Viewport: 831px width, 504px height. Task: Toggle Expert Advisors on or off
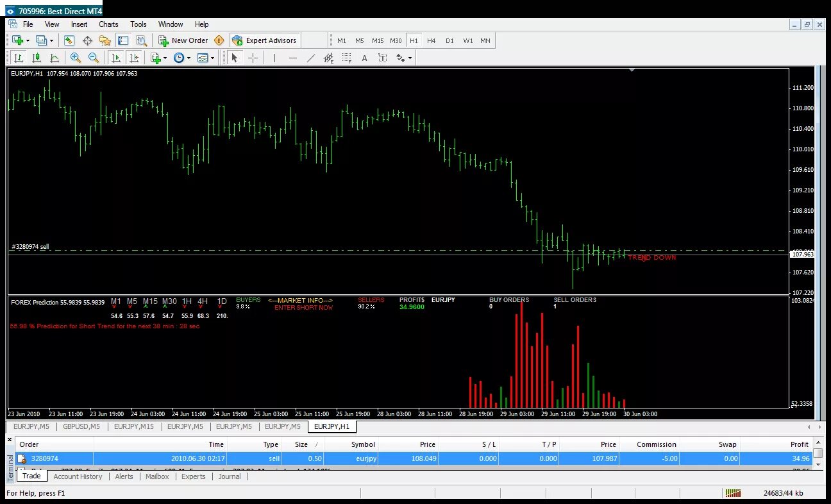point(265,40)
